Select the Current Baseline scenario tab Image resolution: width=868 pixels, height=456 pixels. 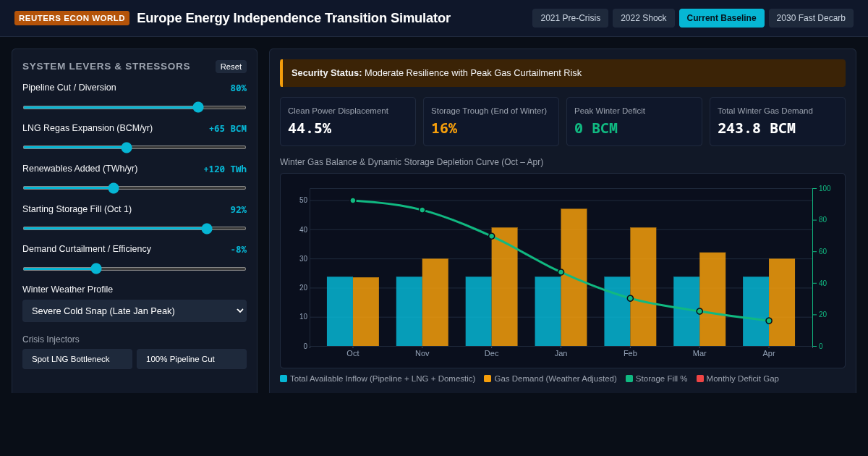[721, 18]
